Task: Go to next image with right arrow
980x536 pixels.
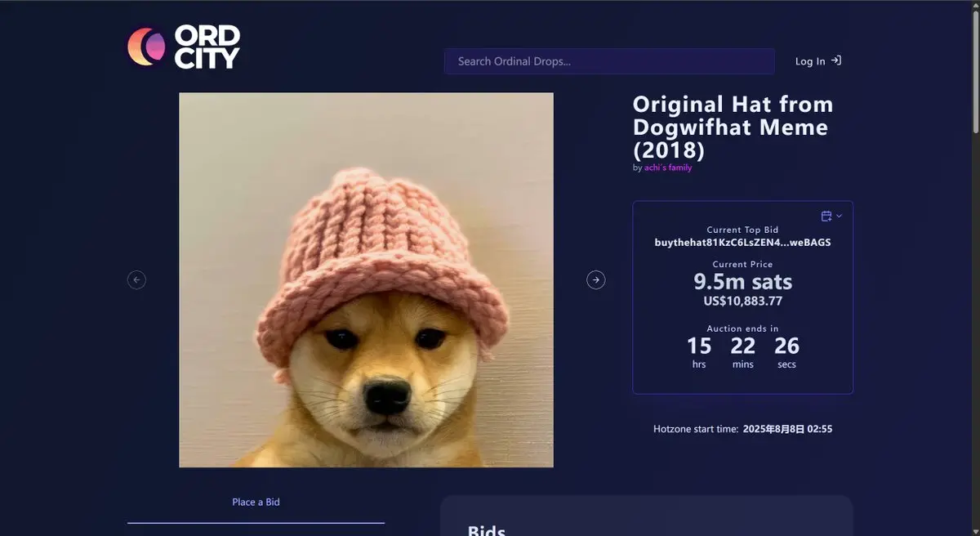Action: [596, 280]
